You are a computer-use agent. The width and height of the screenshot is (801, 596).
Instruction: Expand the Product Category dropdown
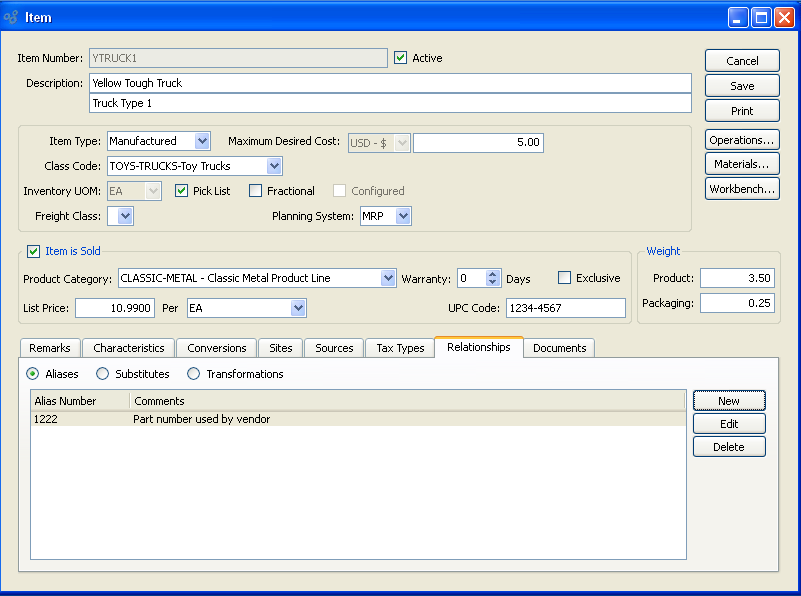tap(388, 278)
